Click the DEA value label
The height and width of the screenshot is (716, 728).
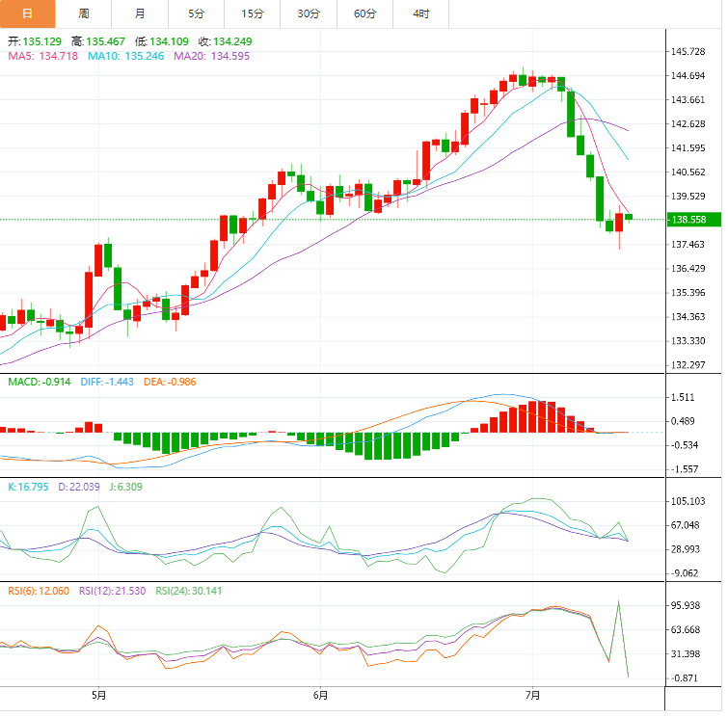pyautogui.click(x=169, y=383)
